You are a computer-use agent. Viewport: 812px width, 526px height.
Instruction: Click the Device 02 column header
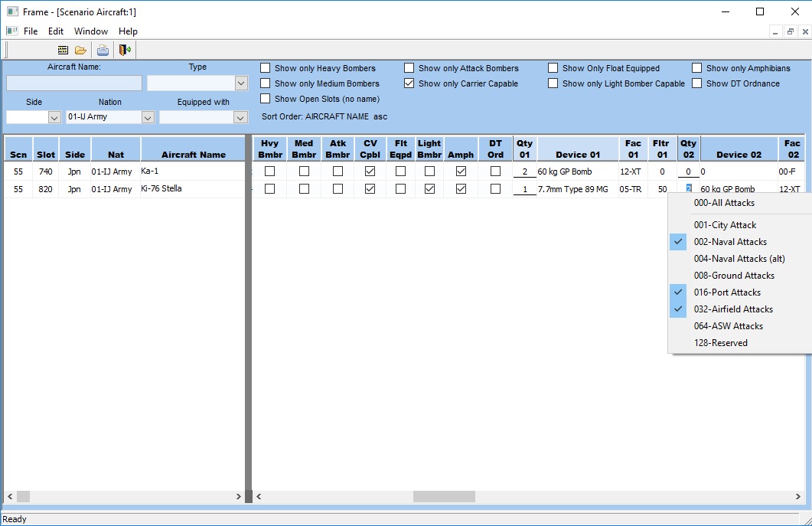coord(739,149)
